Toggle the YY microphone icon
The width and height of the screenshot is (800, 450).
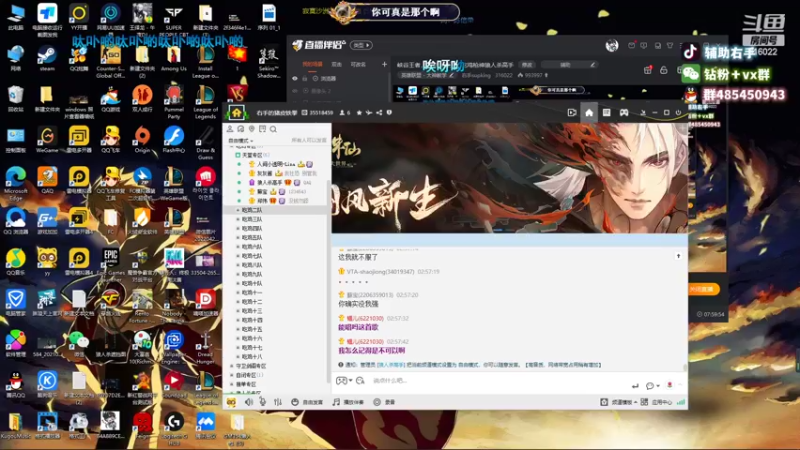[263, 402]
